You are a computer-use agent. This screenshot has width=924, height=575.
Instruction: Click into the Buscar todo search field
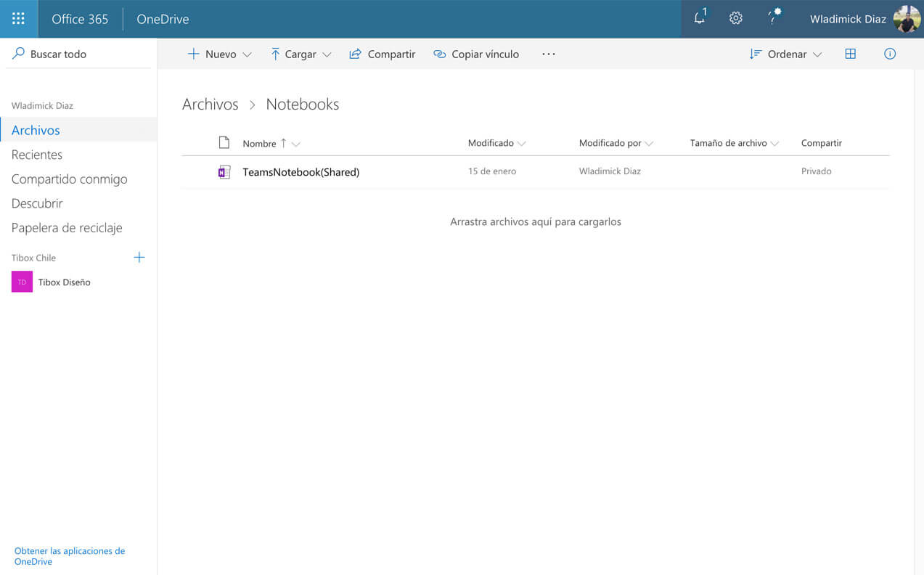click(78, 54)
